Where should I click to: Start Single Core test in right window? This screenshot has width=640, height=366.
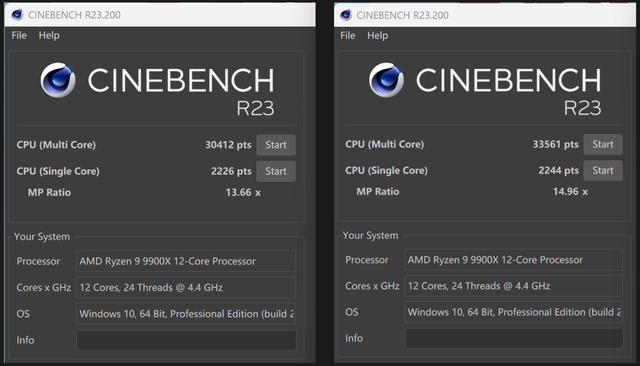coord(603,171)
